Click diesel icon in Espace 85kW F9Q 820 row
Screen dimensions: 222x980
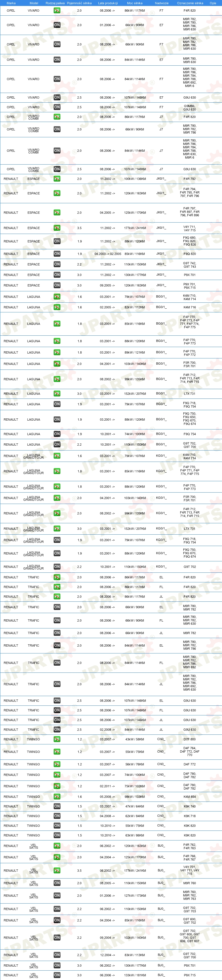(57, 254)
